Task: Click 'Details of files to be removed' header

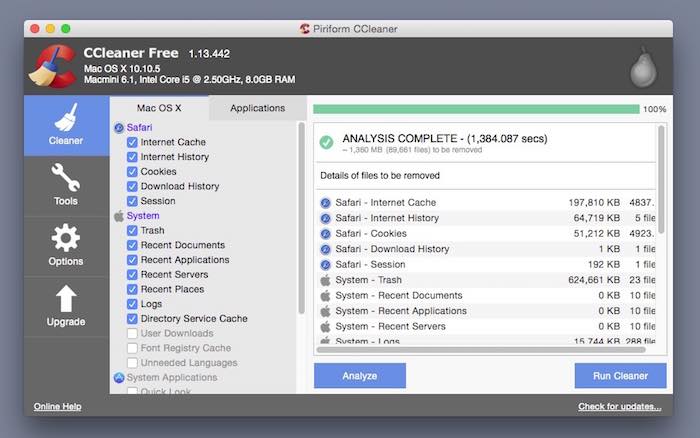Action: tap(380, 176)
